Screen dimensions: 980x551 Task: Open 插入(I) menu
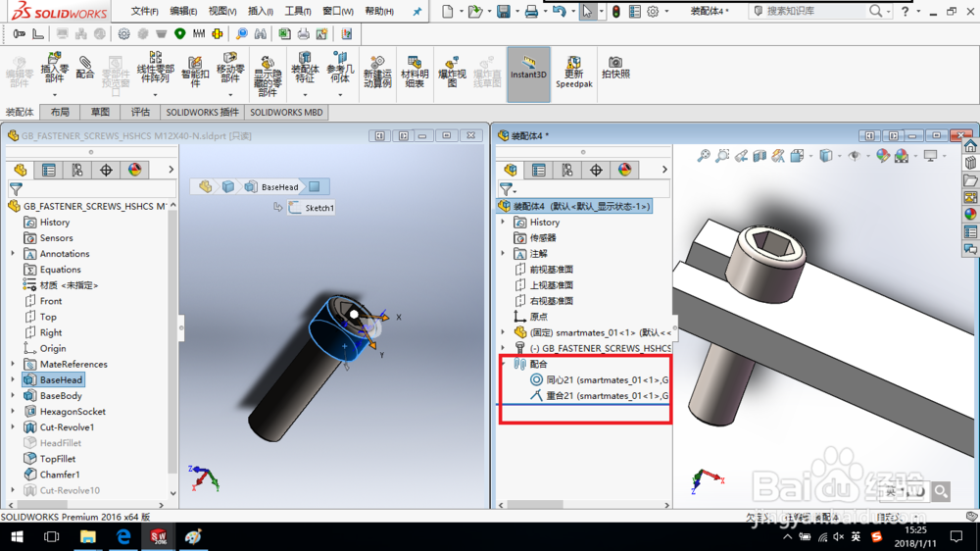pos(260,11)
